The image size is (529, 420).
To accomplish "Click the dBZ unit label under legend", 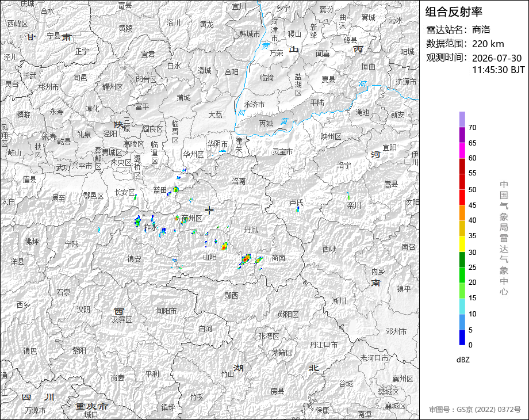I will click(x=463, y=360).
